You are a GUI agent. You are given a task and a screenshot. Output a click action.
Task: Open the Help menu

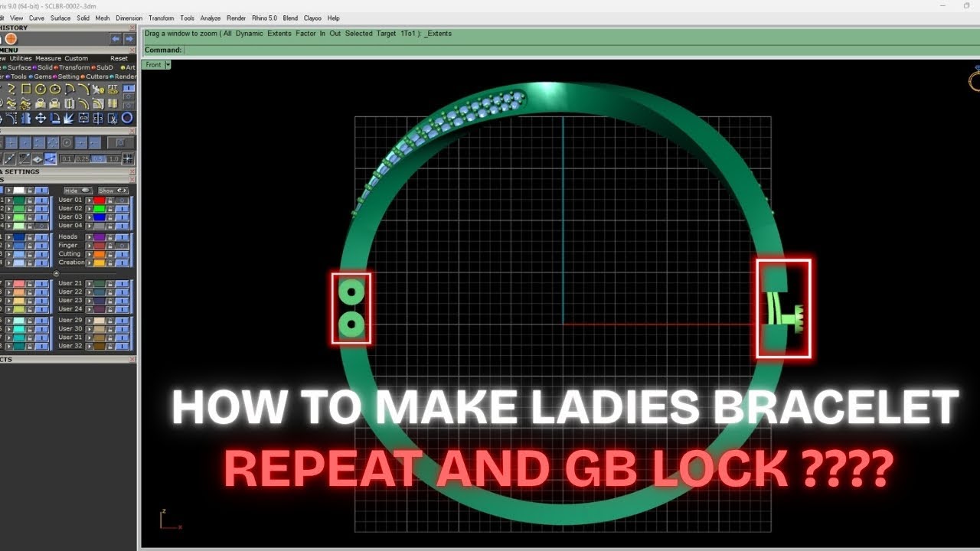[x=333, y=18]
